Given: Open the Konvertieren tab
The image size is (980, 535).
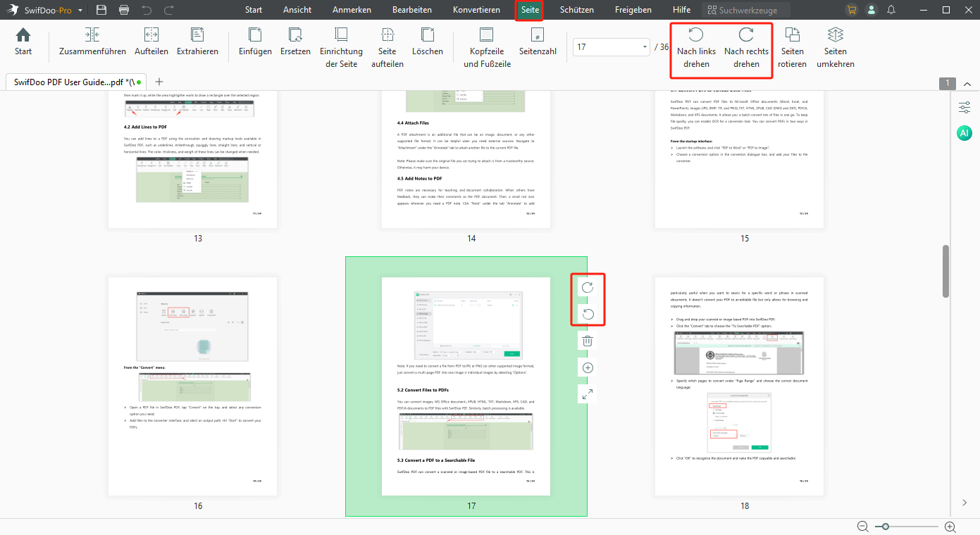Looking at the screenshot, I should 476,10.
